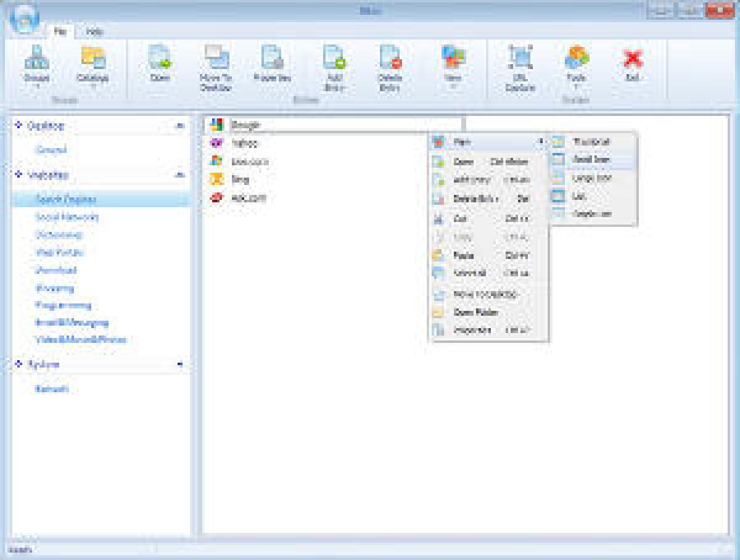Image resolution: width=740 pixels, height=560 pixels.
Task: Choose Open in the context menu
Action: point(488,162)
